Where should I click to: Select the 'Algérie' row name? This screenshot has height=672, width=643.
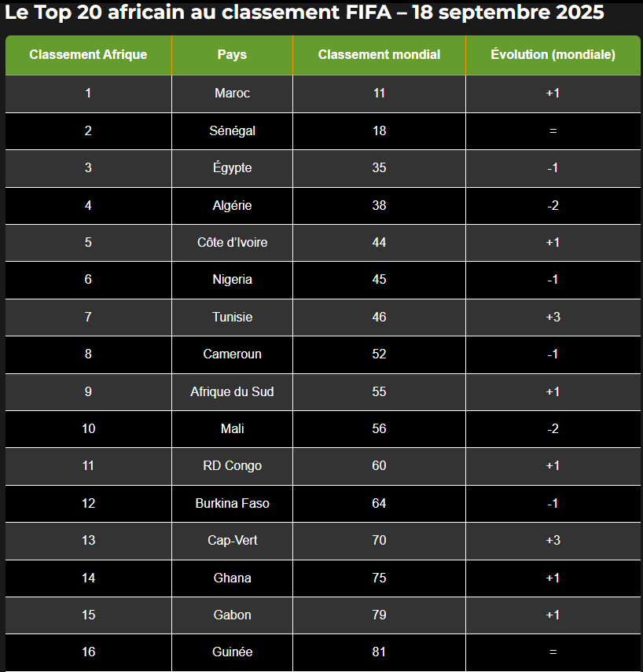coord(232,206)
